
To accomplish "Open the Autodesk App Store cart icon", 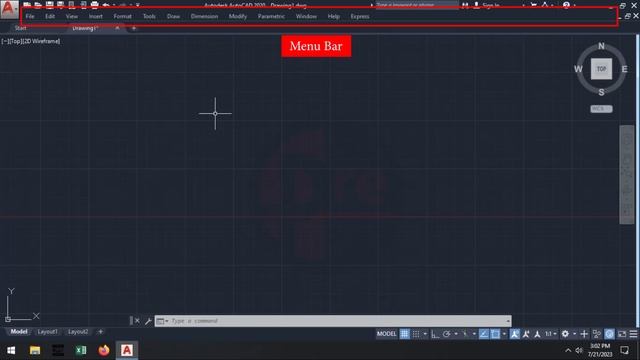I will [x=533, y=5].
